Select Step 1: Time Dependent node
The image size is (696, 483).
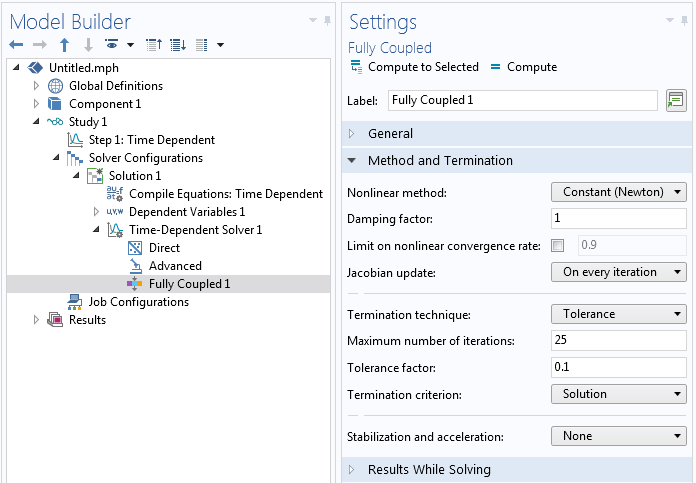151,140
